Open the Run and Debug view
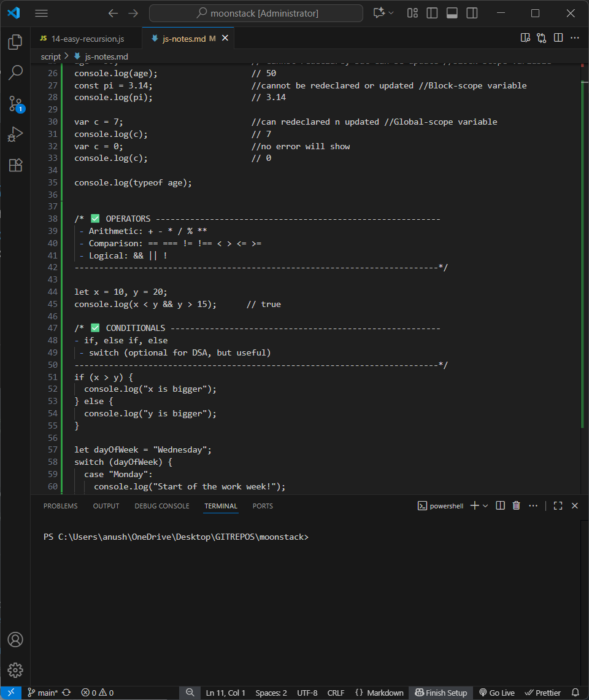The height and width of the screenshot is (700, 589). (x=15, y=134)
